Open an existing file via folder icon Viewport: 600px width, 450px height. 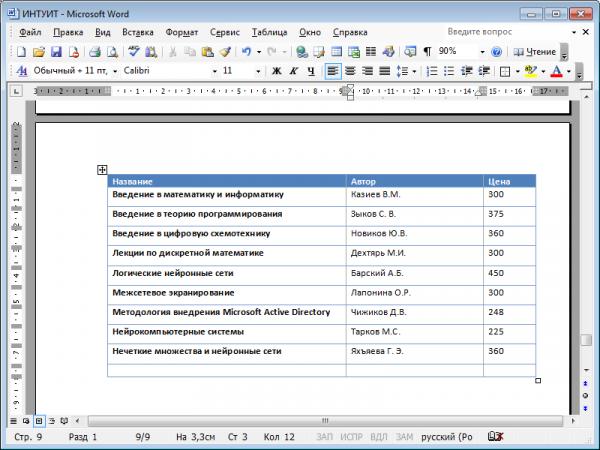(39, 52)
